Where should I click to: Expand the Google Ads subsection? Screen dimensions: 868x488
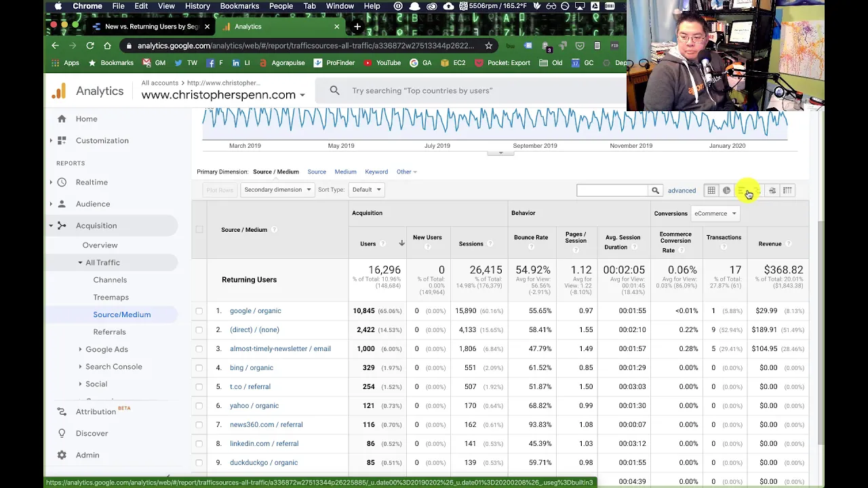pyautogui.click(x=80, y=349)
